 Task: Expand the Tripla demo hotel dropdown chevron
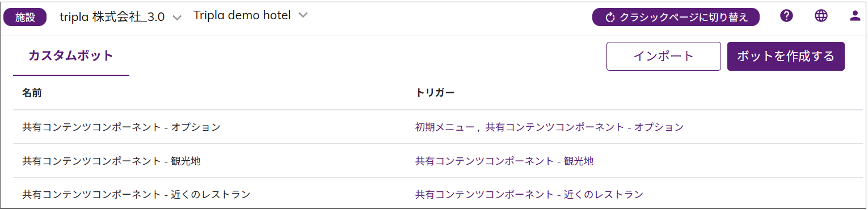pos(303,15)
